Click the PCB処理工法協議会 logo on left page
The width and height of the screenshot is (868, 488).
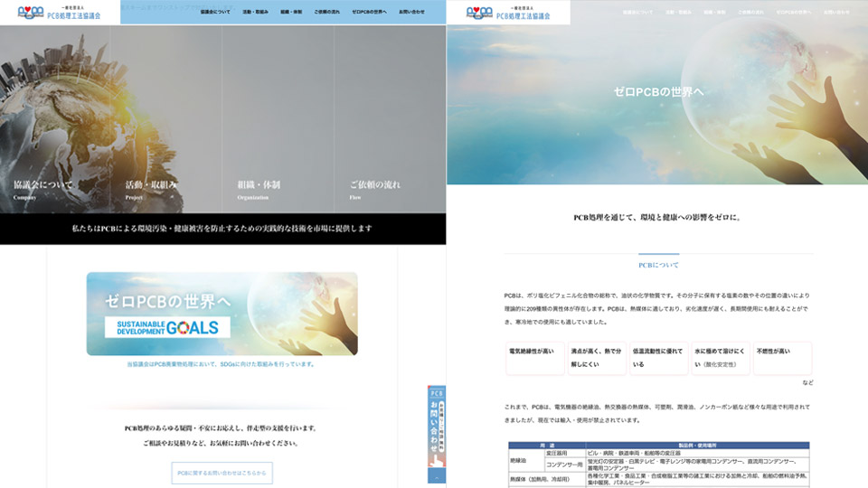tap(59, 13)
